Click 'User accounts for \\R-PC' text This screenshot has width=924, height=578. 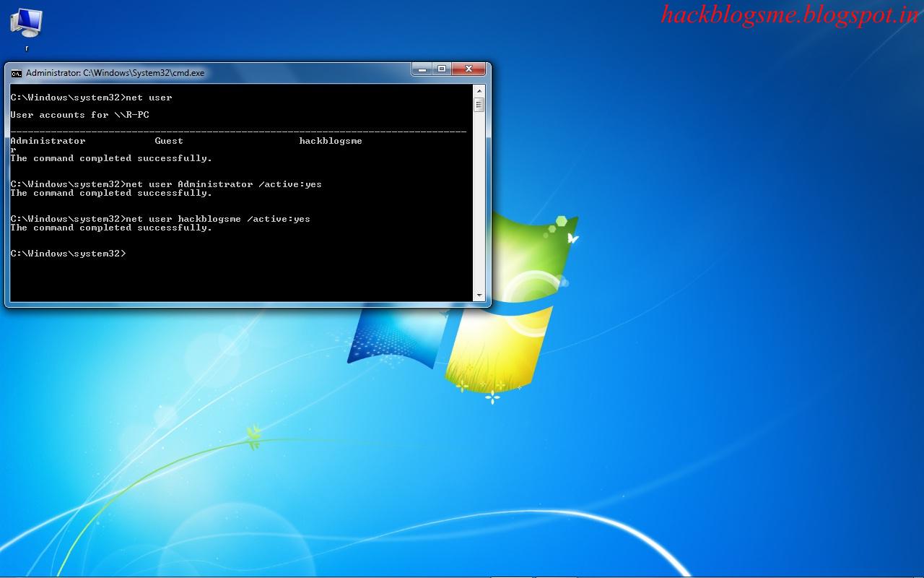pyautogui.click(x=80, y=115)
